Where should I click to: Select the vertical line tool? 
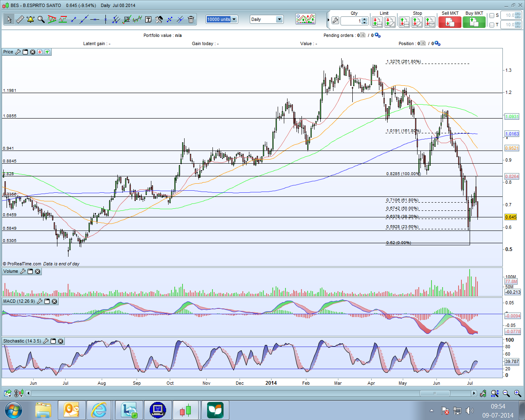tap(105, 19)
